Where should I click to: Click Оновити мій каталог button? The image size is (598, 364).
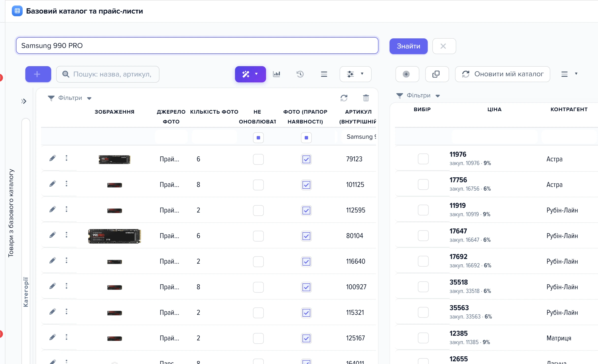pyautogui.click(x=502, y=74)
